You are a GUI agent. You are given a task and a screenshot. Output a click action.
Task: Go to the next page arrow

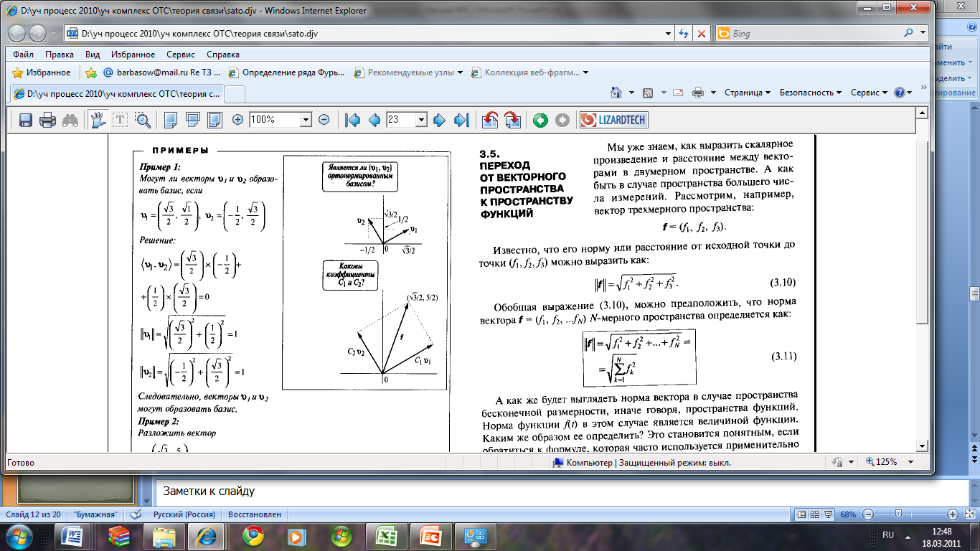coord(439,120)
